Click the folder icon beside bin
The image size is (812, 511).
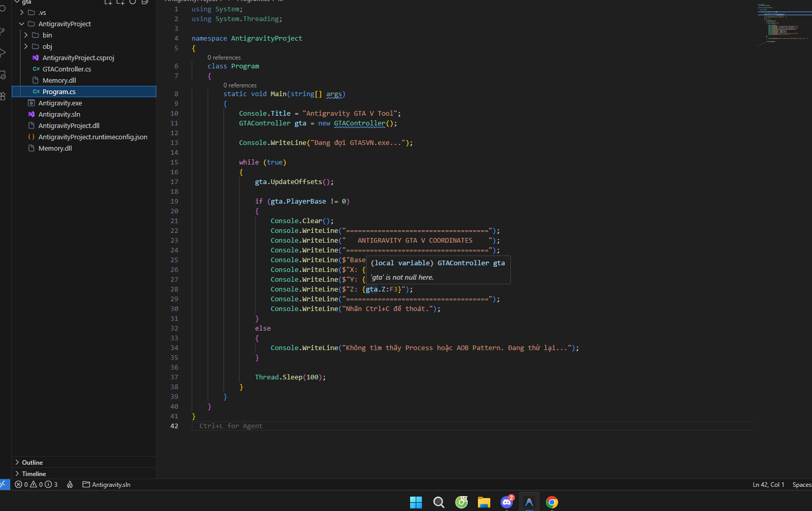[35, 35]
